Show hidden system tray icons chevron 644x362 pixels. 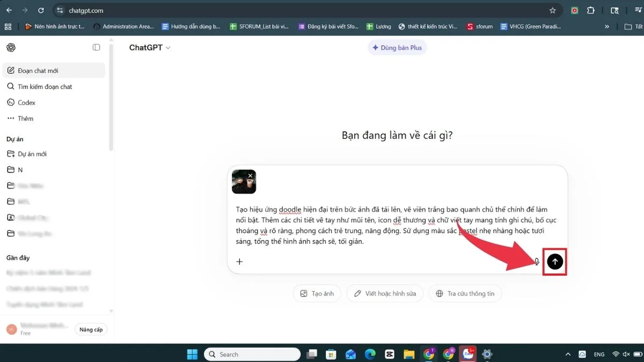[568, 354]
